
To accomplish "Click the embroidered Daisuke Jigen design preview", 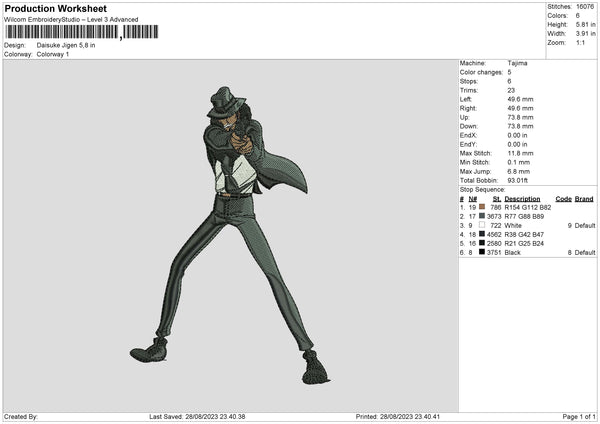I will pyautogui.click(x=230, y=235).
